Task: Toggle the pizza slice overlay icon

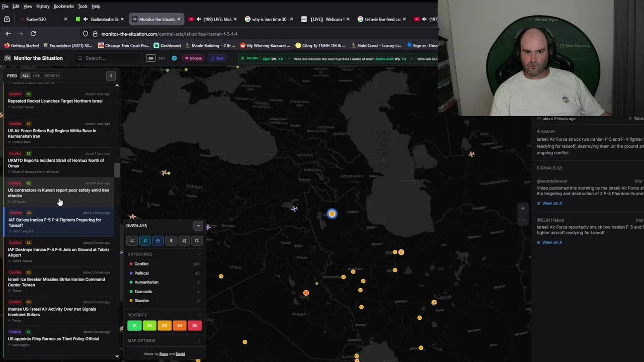Action: (x=184, y=241)
